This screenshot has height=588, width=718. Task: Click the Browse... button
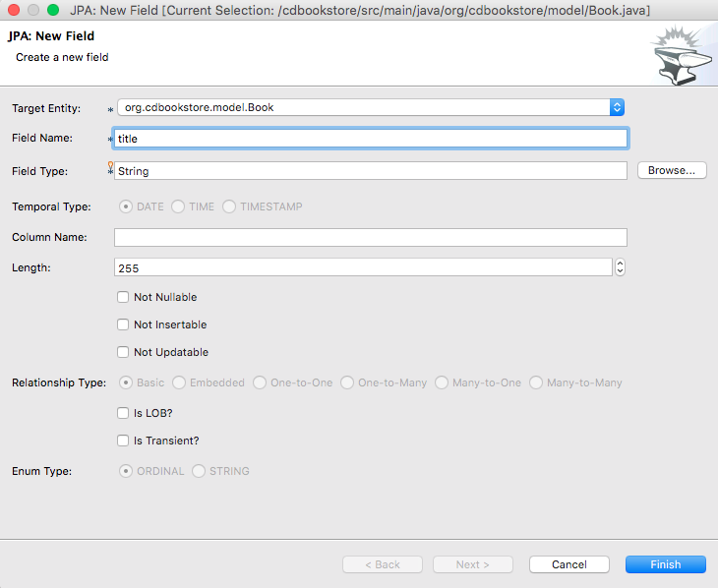pos(672,170)
